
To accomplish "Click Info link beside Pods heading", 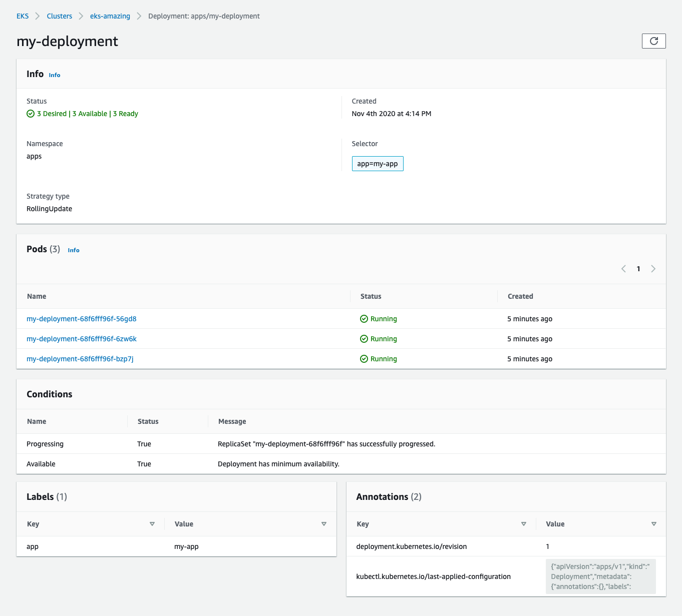I will click(74, 250).
